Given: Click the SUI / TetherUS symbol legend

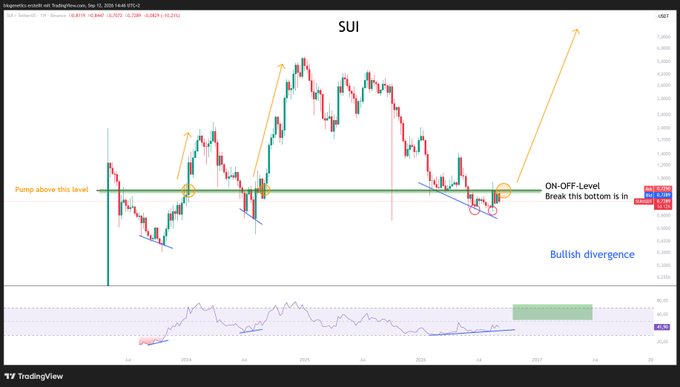Looking at the screenshot, I should 36,16.
